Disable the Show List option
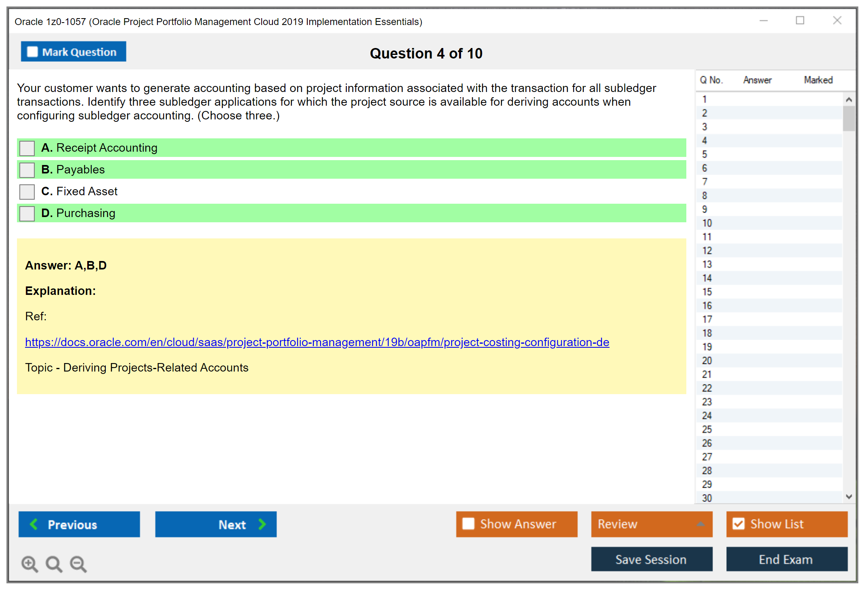The height and width of the screenshot is (593, 868). tap(739, 524)
